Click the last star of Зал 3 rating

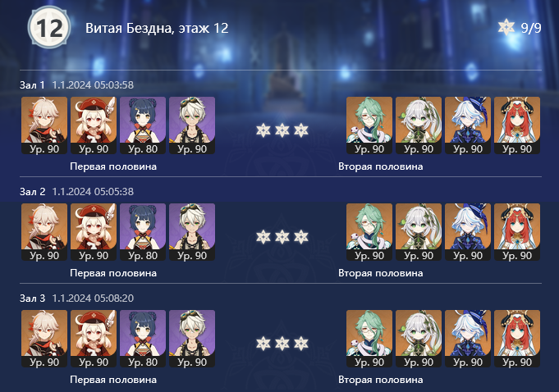tap(301, 344)
